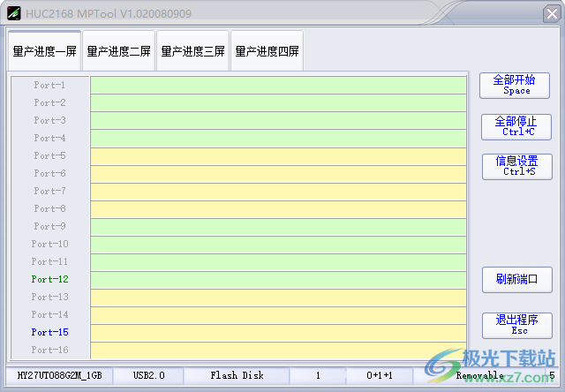This screenshot has width=565, height=392.
Task: Open the 量产进度四屏 tab
Action: click(x=267, y=51)
